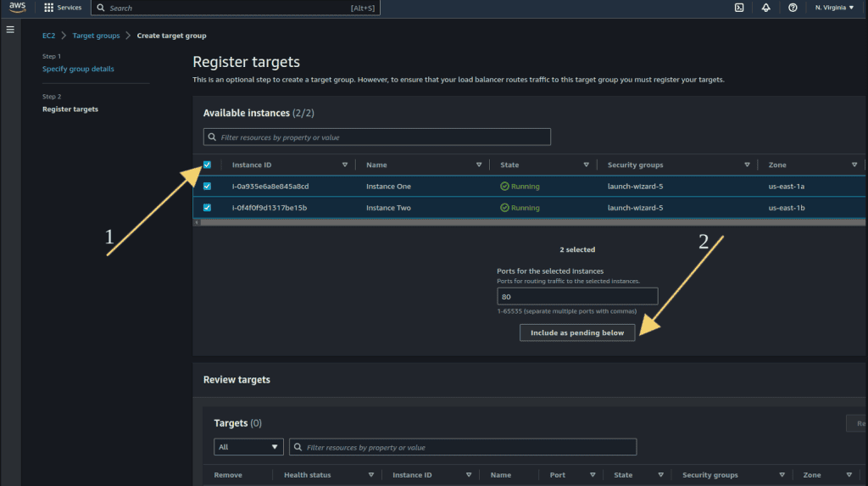868x486 pixels.
Task: Click the Create target group breadcrumb text
Action: click(171, 36)
